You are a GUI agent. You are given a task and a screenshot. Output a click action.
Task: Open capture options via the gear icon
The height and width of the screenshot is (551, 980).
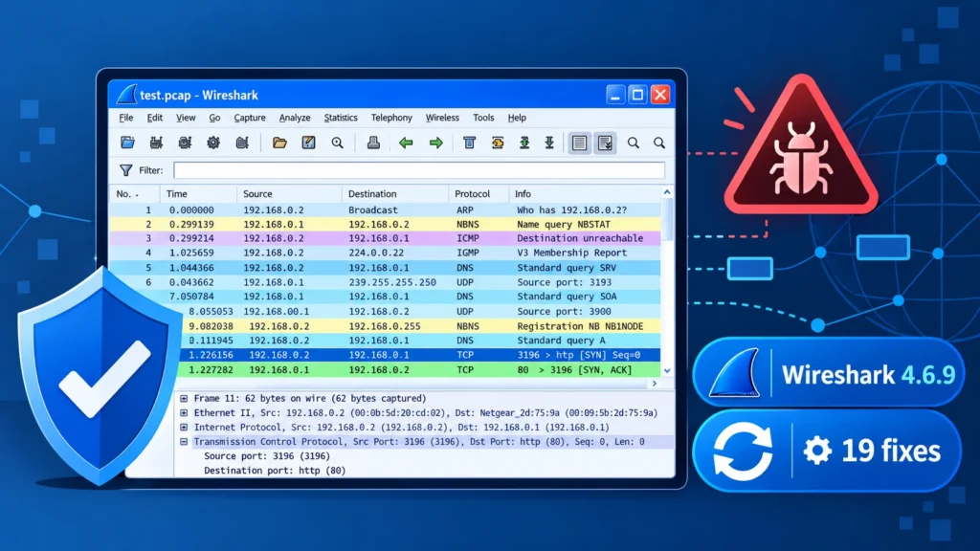(213, 143)
